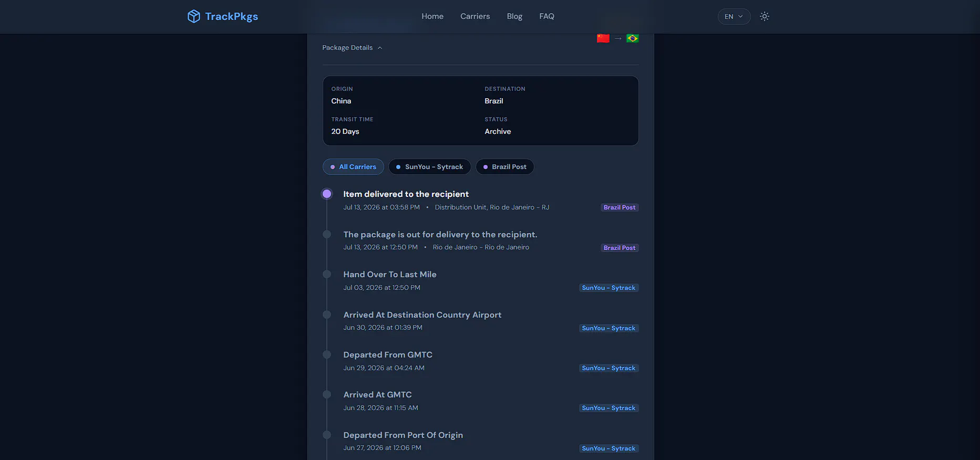Open the FAQ page

[546, 16]
